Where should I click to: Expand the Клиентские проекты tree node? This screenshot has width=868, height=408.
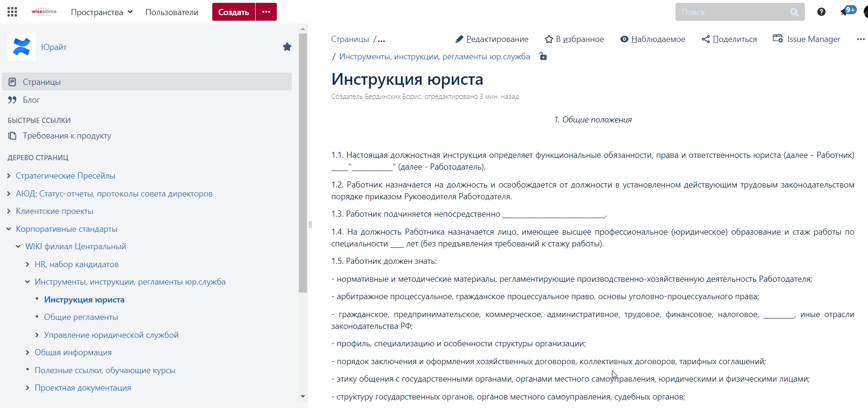pyautogui.click(x=9, y=211)
